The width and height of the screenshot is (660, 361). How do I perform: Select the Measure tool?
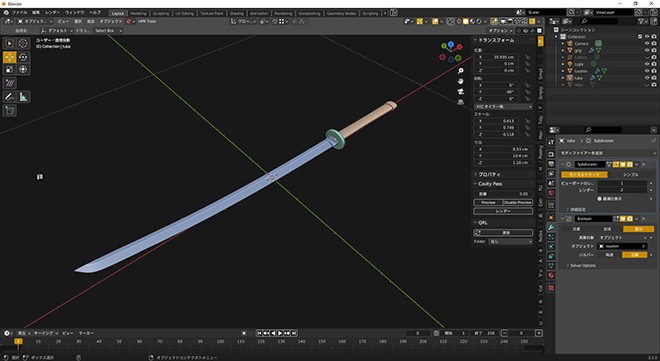pos(23,97)
